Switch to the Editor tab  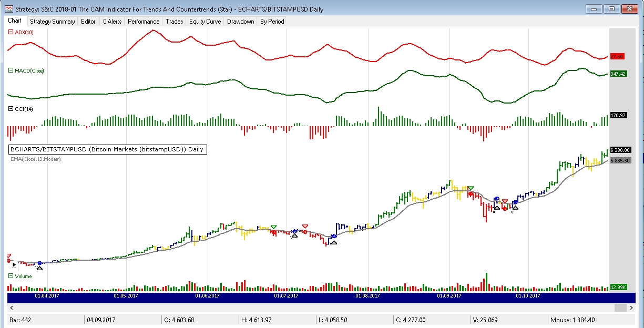point(88,22)
